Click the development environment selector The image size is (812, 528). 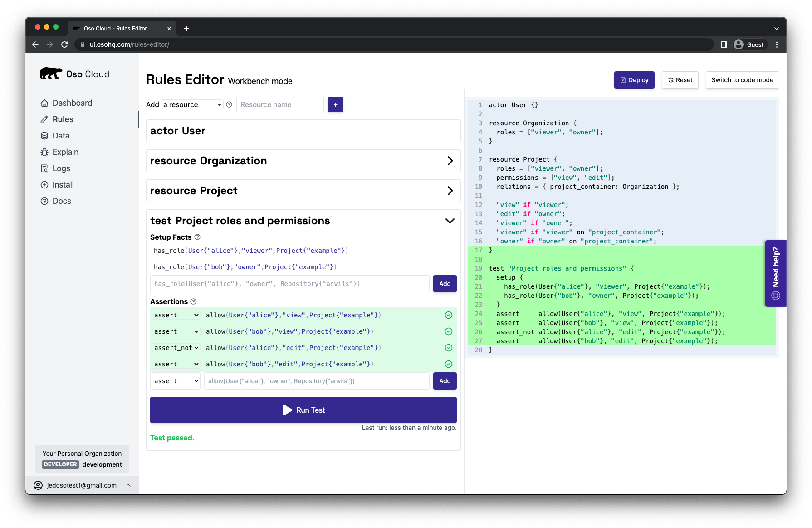coord(82,459)
